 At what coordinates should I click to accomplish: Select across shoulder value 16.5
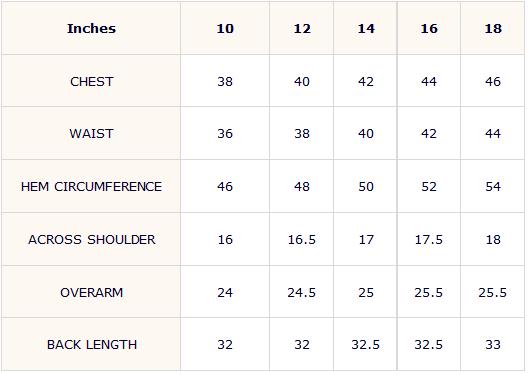(302, 240)
